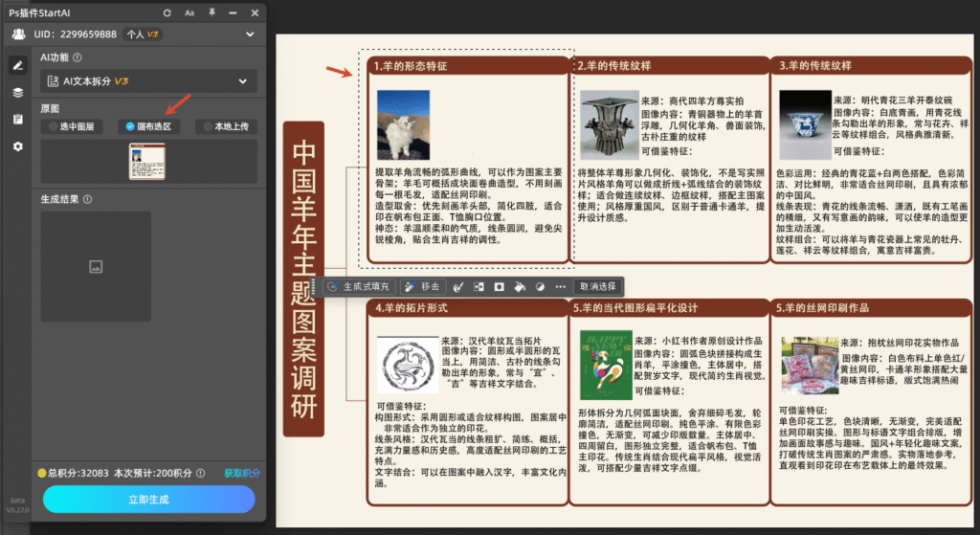Click the refresh icon in StartAI title bar

(x=167, y=12)
